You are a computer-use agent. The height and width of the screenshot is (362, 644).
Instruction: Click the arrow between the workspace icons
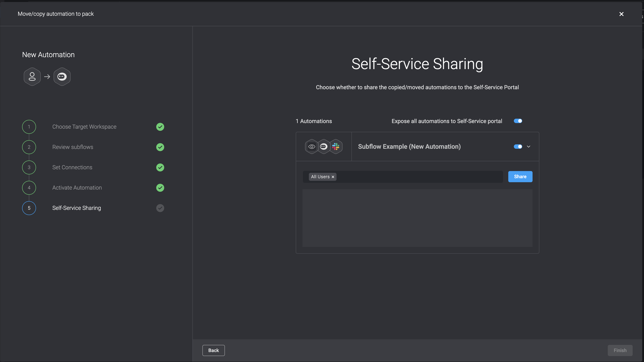coord(47,76)
